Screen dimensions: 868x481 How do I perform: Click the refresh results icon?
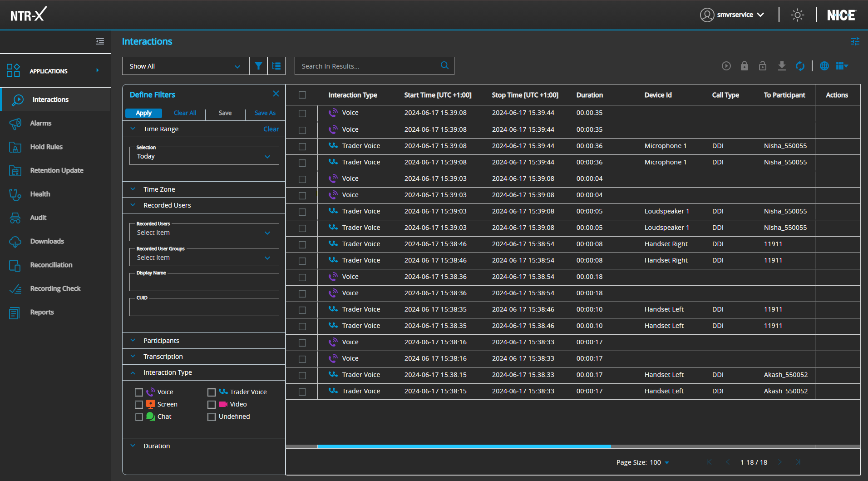[x=800, y=66]
